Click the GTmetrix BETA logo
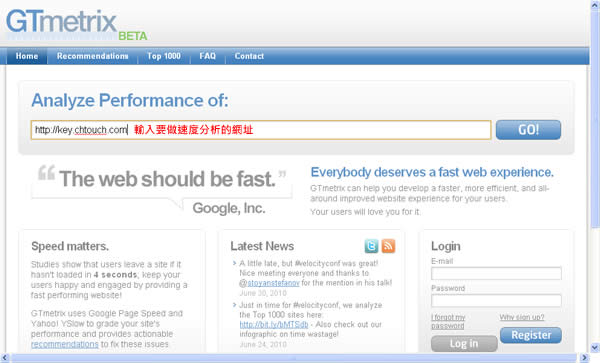This screenshot has width=600, height=363. [x=77, y=24]
